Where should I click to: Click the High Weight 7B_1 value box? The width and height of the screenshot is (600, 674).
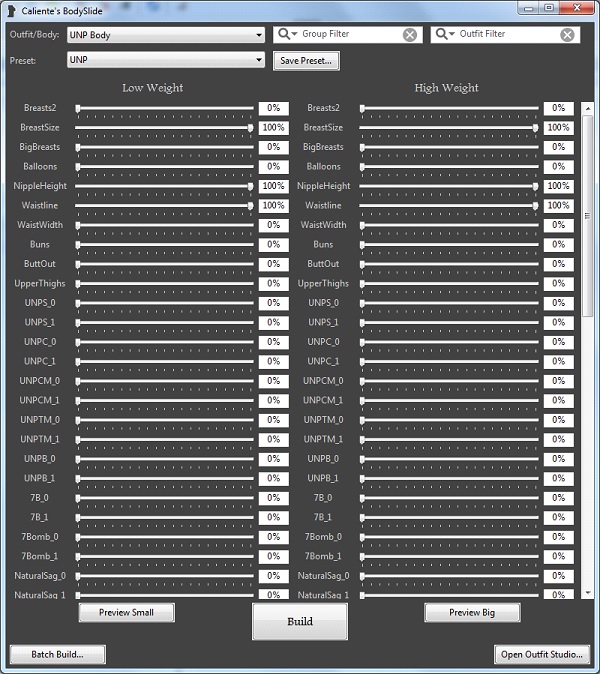click(559, 517)
